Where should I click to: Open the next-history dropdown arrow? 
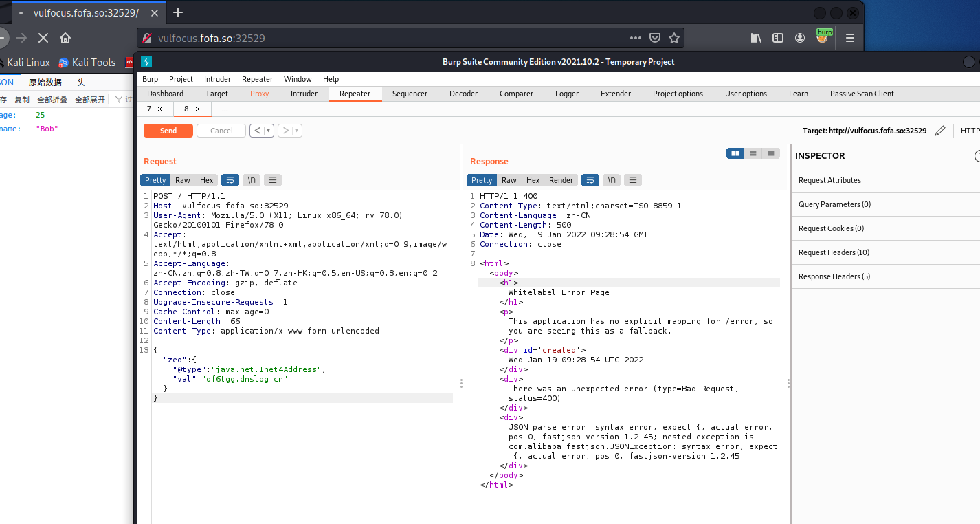298,131
